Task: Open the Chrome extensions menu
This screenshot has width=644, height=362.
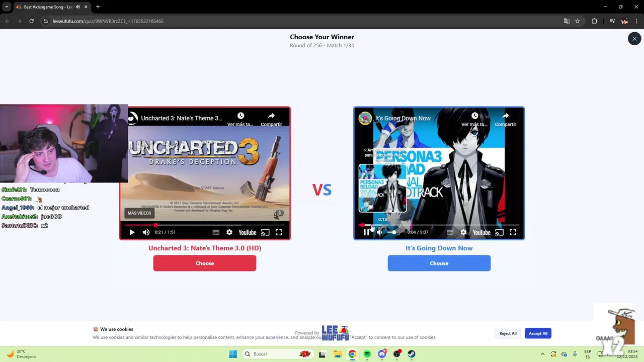Action: [x=595, y=21]
